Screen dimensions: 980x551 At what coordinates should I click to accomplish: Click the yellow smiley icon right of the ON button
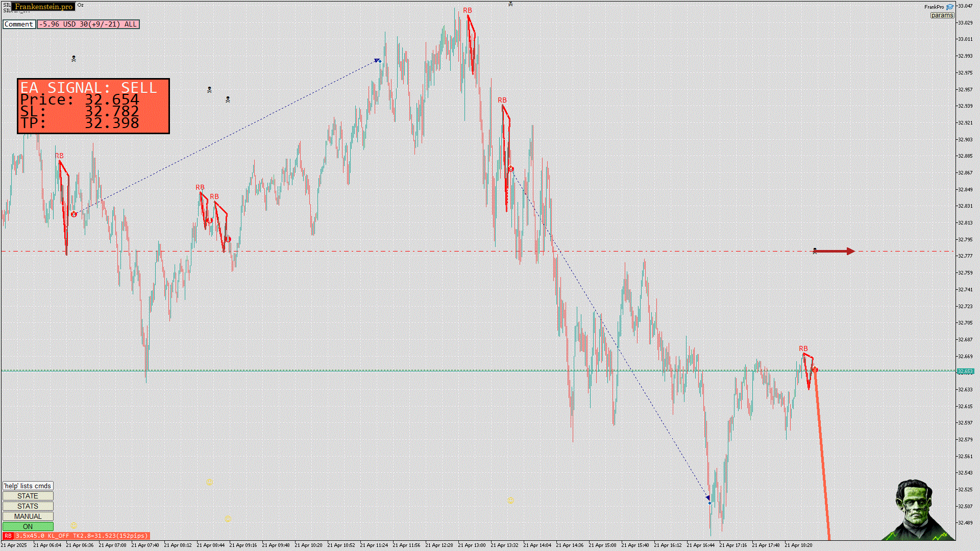[x=74, y=525]
